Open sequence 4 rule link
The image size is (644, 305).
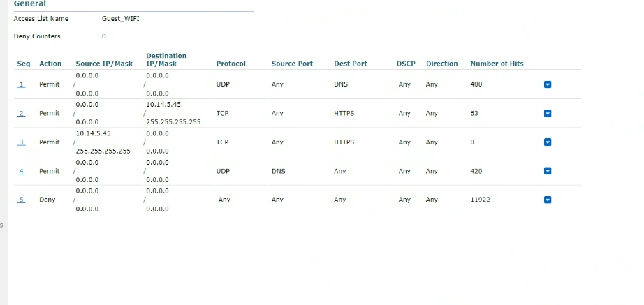coord(21,171)
